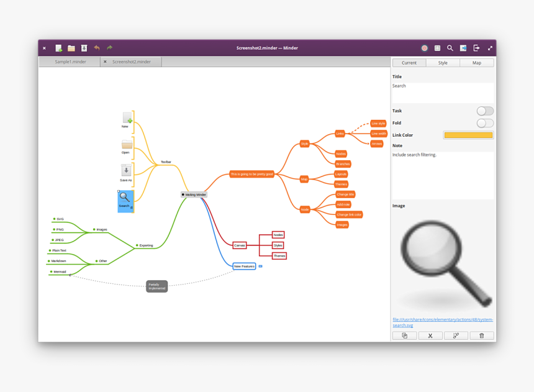This screenshot has width=534, height=392.
Task: Select the orange Map node
Action: click(304, 180)
